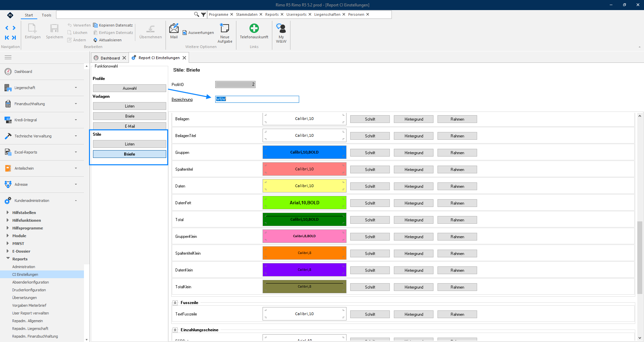The width and height of the screenshot is (644, 342).
Task: Click the Mail envelope icon
Action: click(x=174, y=29)
